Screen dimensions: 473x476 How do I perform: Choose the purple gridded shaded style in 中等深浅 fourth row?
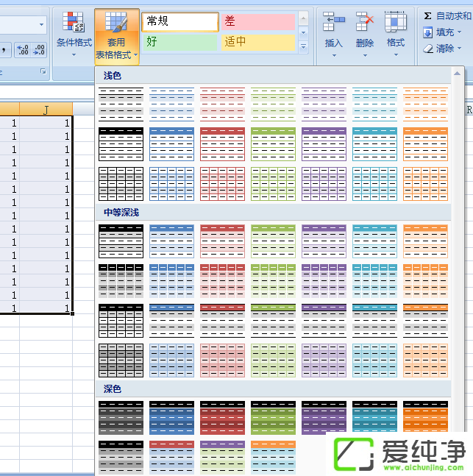point(324,360)
